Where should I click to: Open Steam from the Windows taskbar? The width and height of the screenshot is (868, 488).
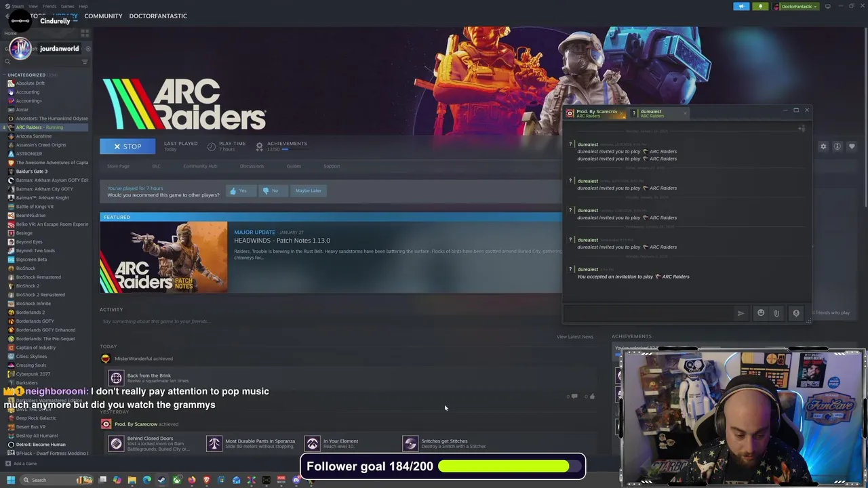(x=161, y=480)
